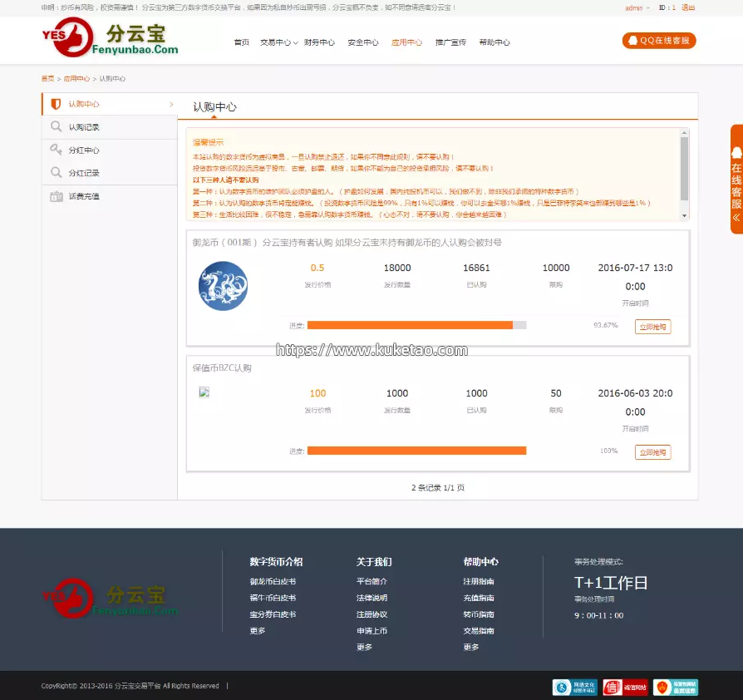
Task: Open 御龙币白皮书 footer link
Action: pos(273,581)
